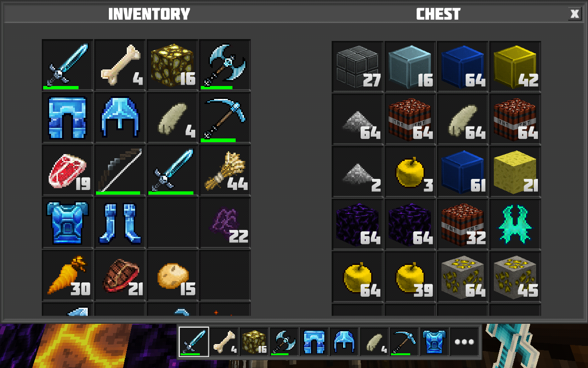Image resolution: width=588 pixels, height=368 pixels.
Task: Take the sponge block stack of 21
Action: click(x=515, y=172)
